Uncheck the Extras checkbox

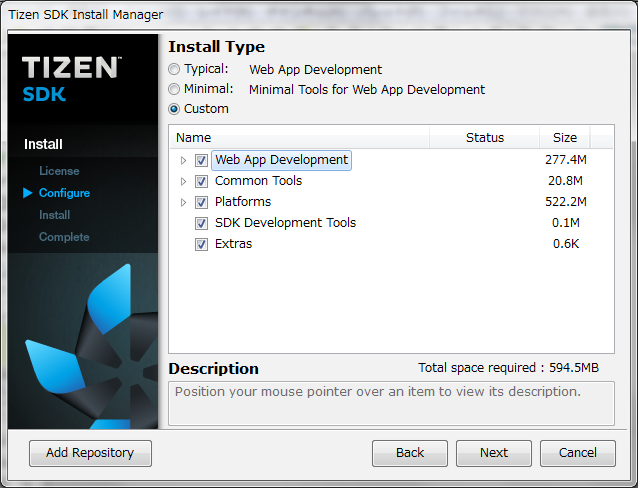coord(201,244)
